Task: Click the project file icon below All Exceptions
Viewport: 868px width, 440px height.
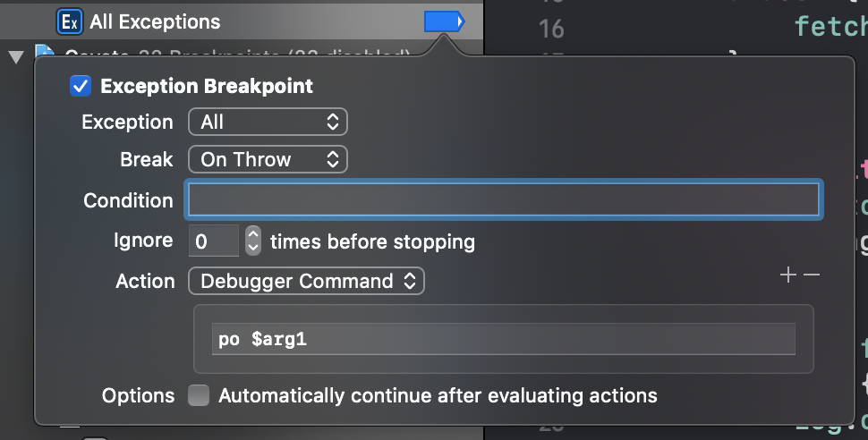Action: click(44, 51)
